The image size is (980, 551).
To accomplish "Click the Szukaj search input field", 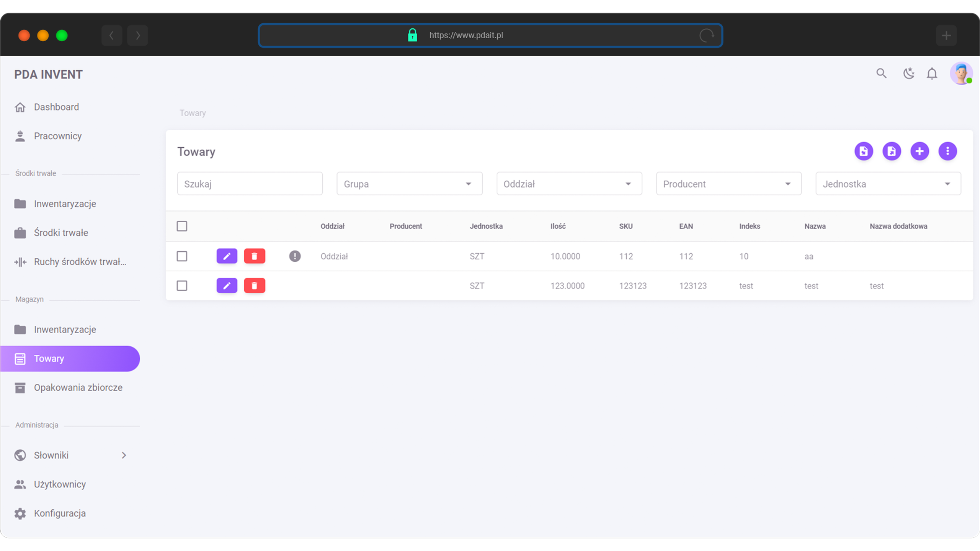I will click(250, 184).
